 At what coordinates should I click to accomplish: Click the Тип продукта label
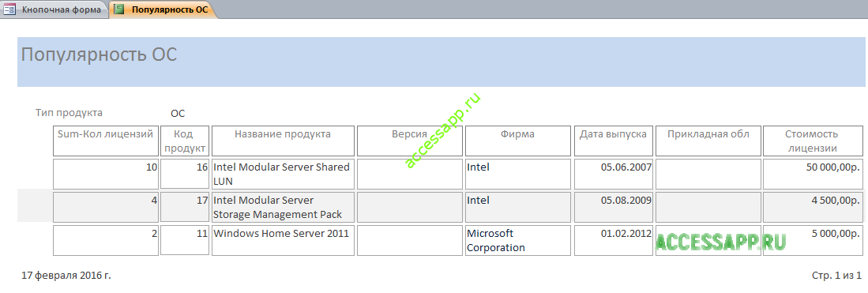coord(70,112)
